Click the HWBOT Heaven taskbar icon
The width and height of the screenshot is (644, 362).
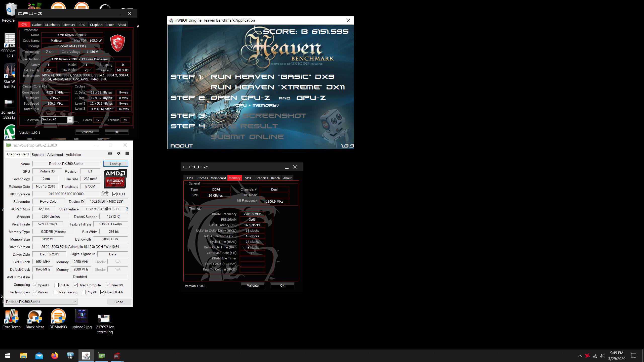coord(86,356)
